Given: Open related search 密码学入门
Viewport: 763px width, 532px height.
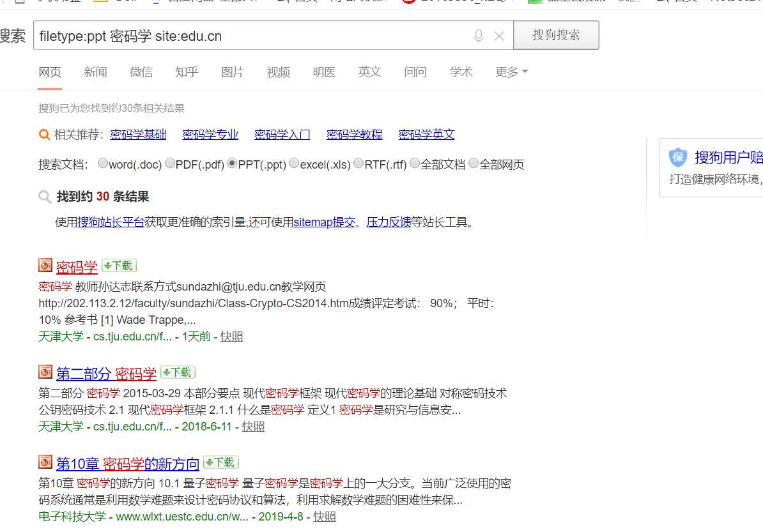Looking at the screenshot, I should point(282,134).
